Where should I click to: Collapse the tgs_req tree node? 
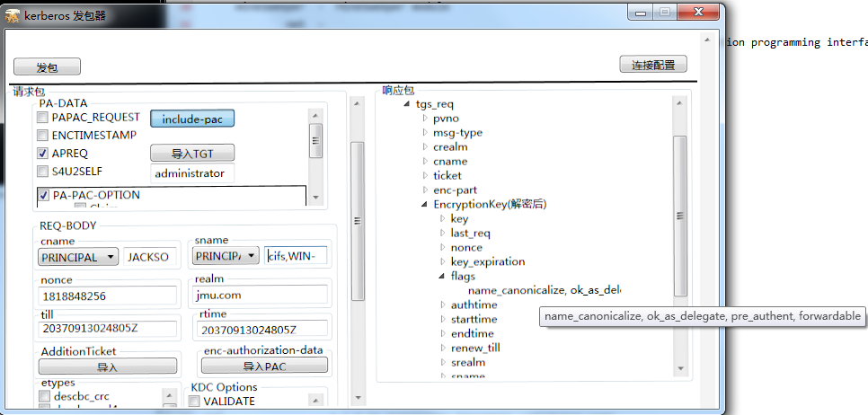408,104
